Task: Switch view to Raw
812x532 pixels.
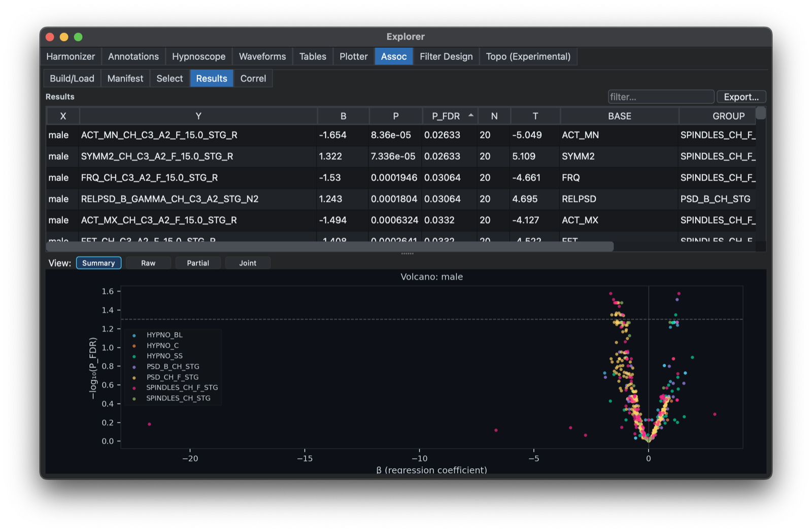Action: click(148, 263)
